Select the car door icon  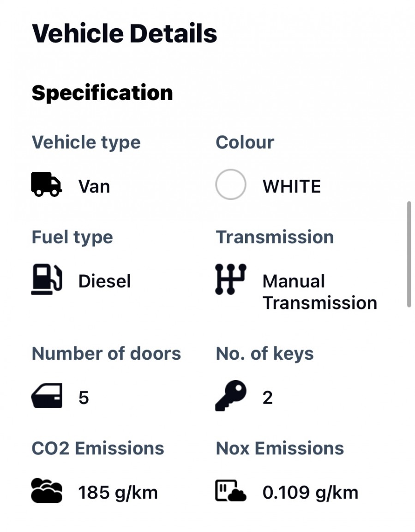pos(46,396)
